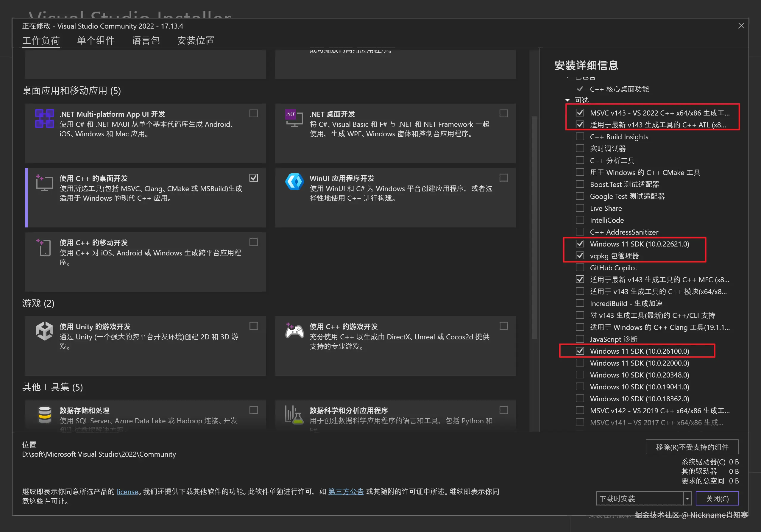Enable Windows 11 SDK (10.0.22000.0)
Screen dimensions: 761x532
(x=580, y=363)
